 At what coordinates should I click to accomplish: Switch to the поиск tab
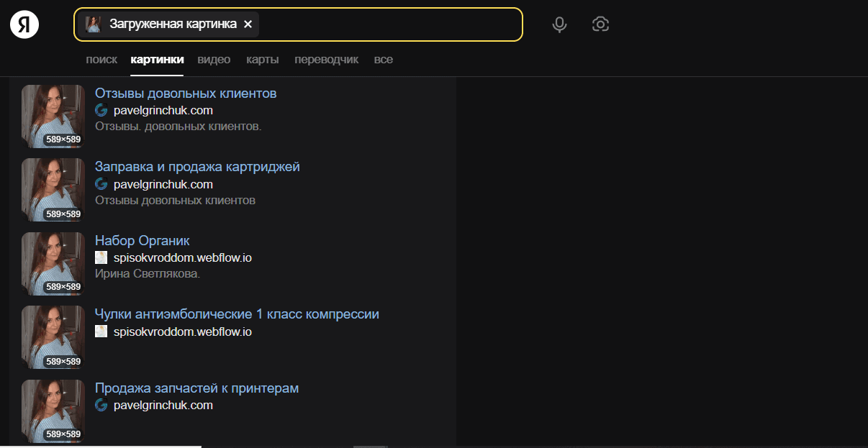pos(101,59)
